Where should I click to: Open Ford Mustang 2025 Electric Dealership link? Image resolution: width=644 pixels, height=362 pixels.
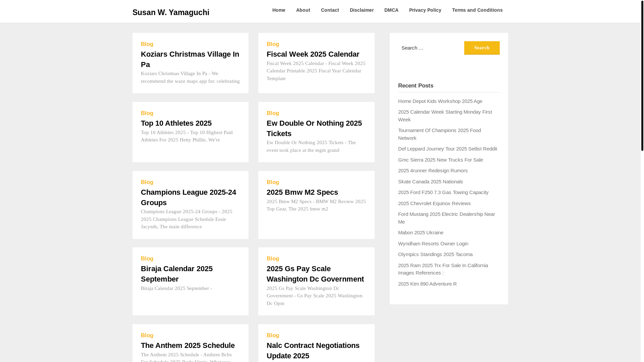tap(446, 218)
